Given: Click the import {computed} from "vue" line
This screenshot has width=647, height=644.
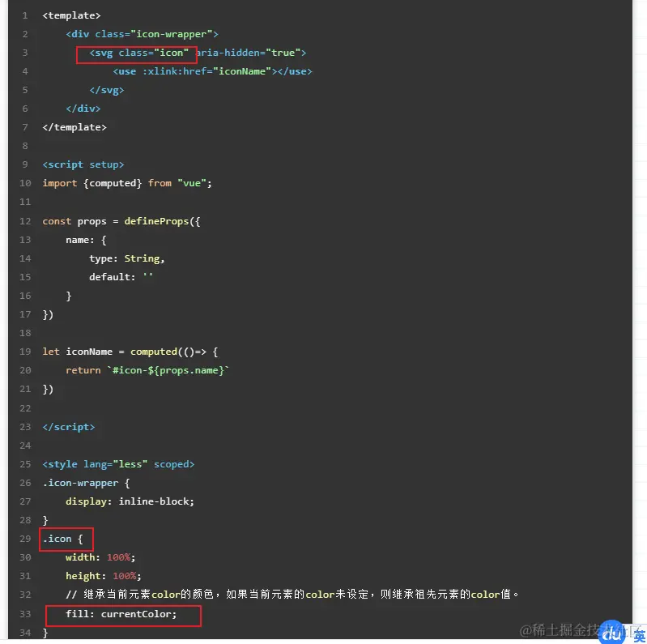Looking at the screenshot, I should tap(127, 183).
